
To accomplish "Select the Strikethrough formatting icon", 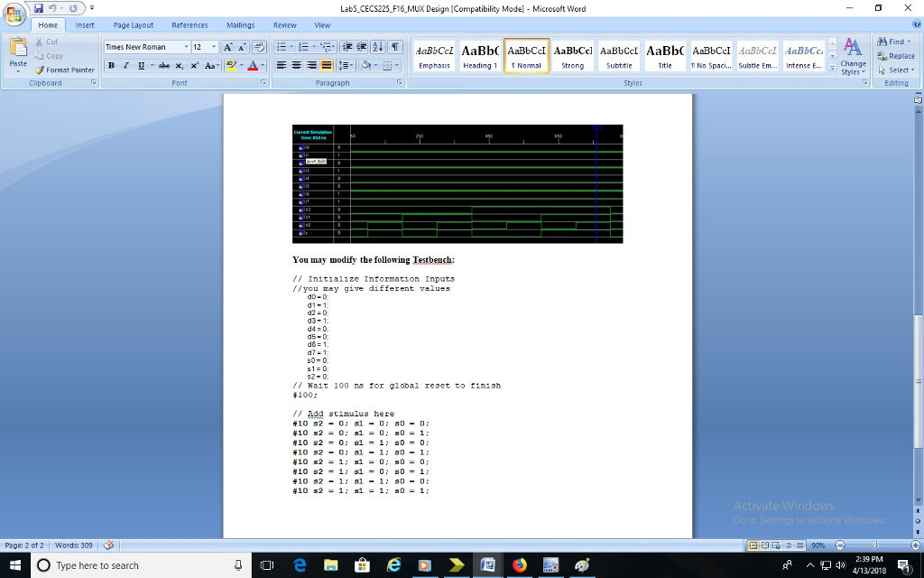I will (x=164, y=65).
